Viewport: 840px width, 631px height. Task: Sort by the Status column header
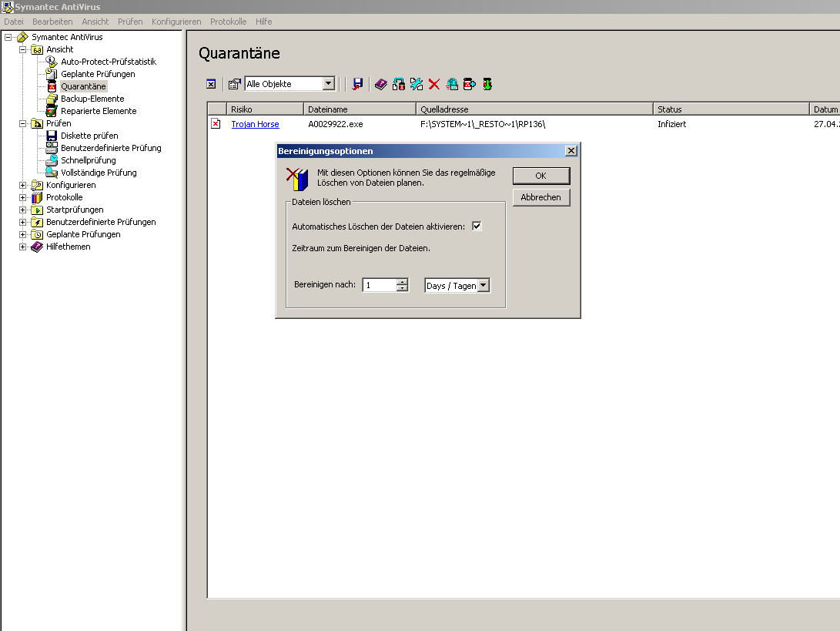(x=731, y=109)
